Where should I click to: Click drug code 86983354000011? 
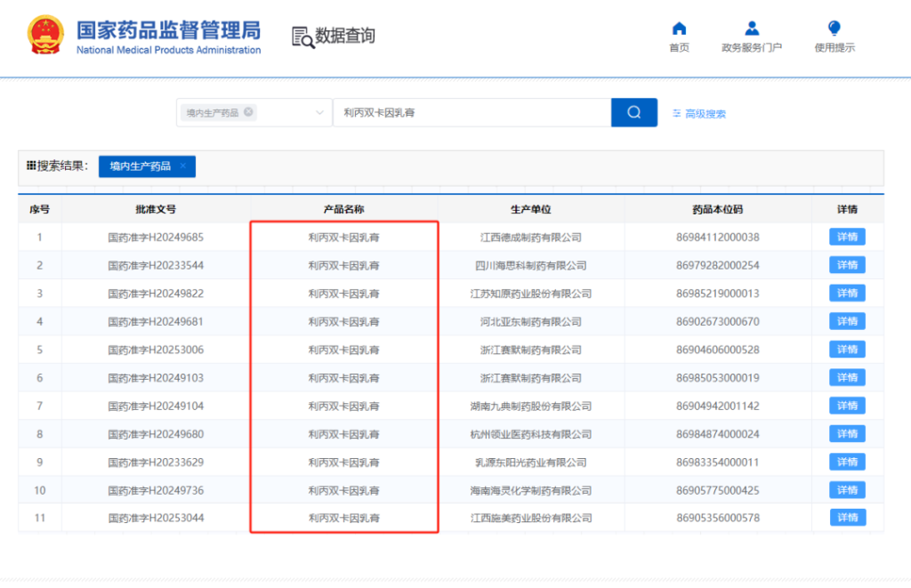pyautogui.click(x=718, y=463)
